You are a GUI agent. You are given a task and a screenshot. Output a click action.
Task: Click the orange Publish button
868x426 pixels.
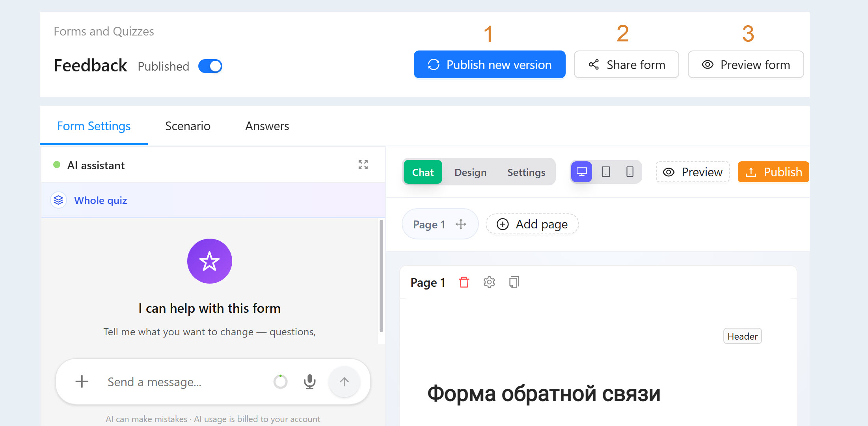click(x=773, y=172)
